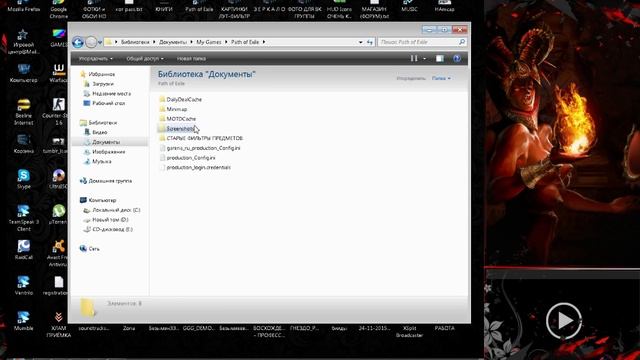The image size is (640, 360).
Task: Click the RaidCall desktop icon
Action: tap(24, 249)
